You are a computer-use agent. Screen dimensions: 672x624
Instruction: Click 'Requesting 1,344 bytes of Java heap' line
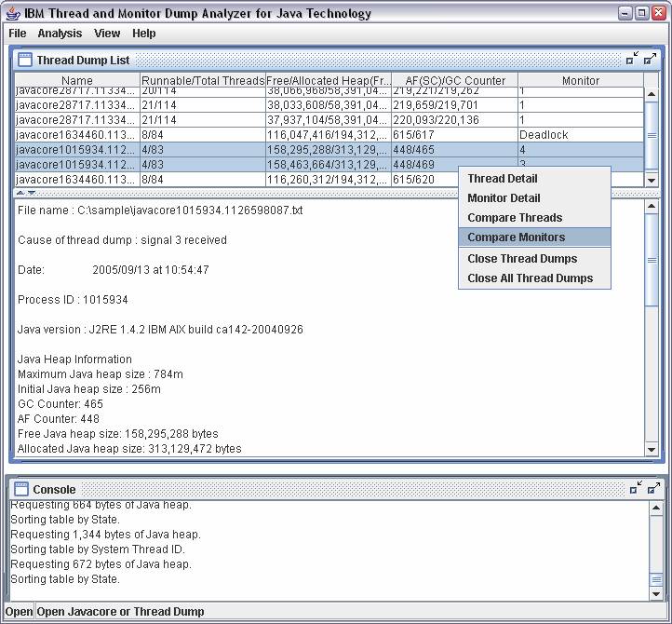coord(105,535)
